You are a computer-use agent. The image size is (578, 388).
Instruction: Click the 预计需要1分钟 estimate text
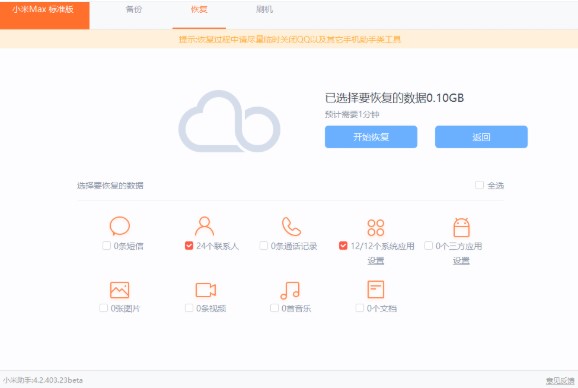[352, 115]
